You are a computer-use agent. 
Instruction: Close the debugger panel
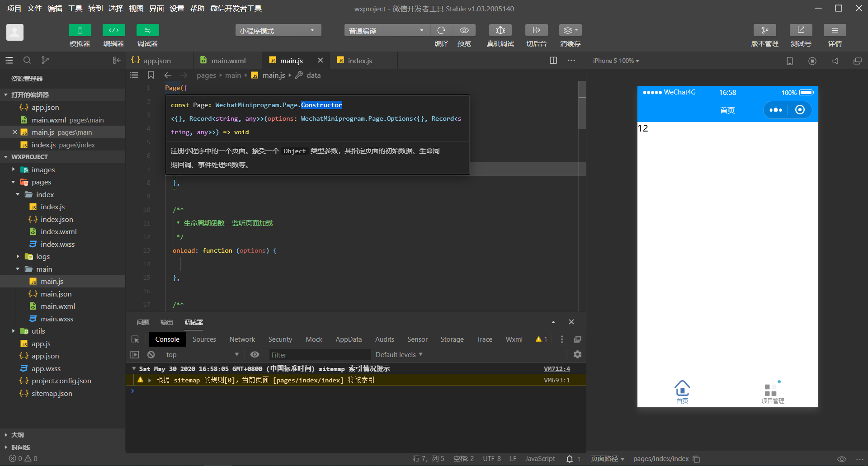coord(571,322)
